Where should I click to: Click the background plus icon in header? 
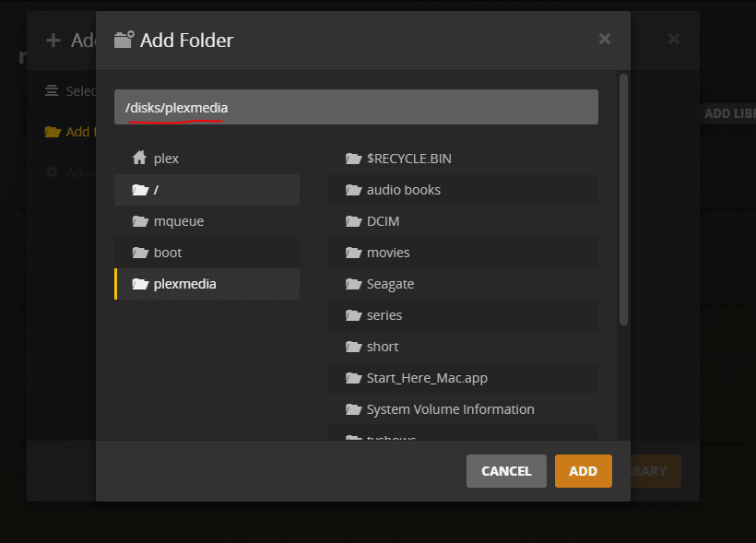(x=53, y=40)
